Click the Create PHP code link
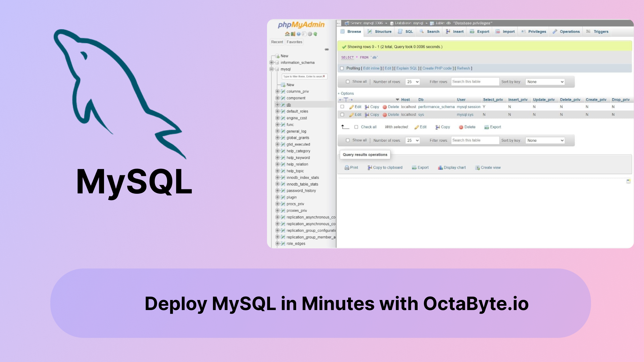 437,68
